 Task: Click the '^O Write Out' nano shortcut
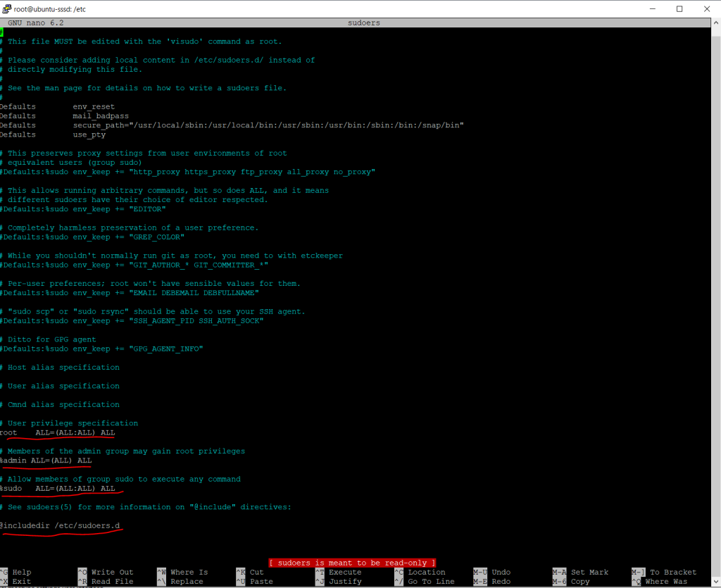[106, 573]
